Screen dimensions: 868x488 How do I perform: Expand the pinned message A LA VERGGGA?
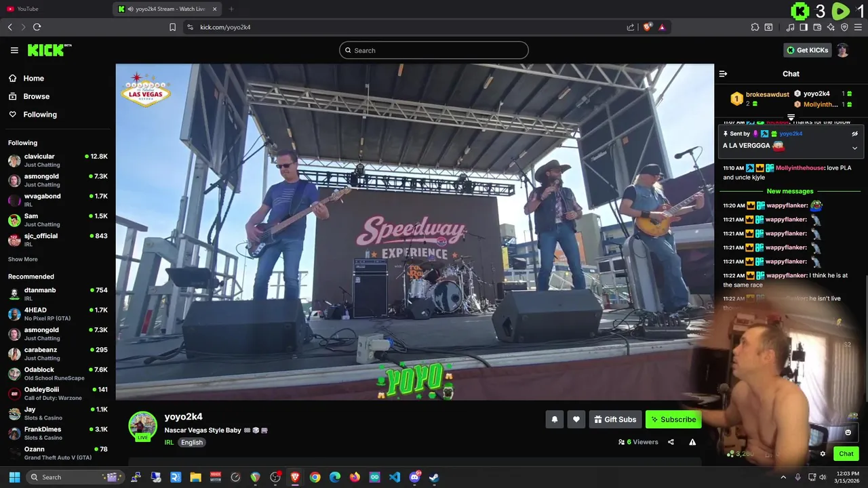pos(854,148)
